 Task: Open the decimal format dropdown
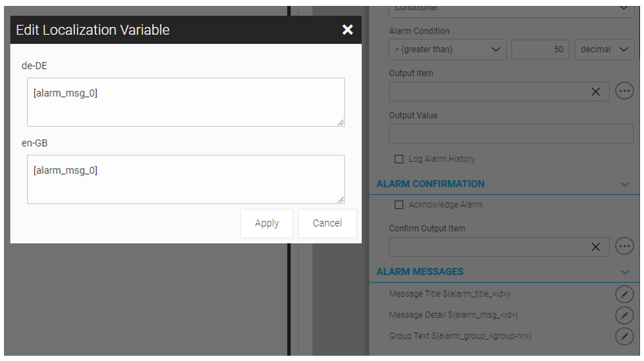point(605,49)
